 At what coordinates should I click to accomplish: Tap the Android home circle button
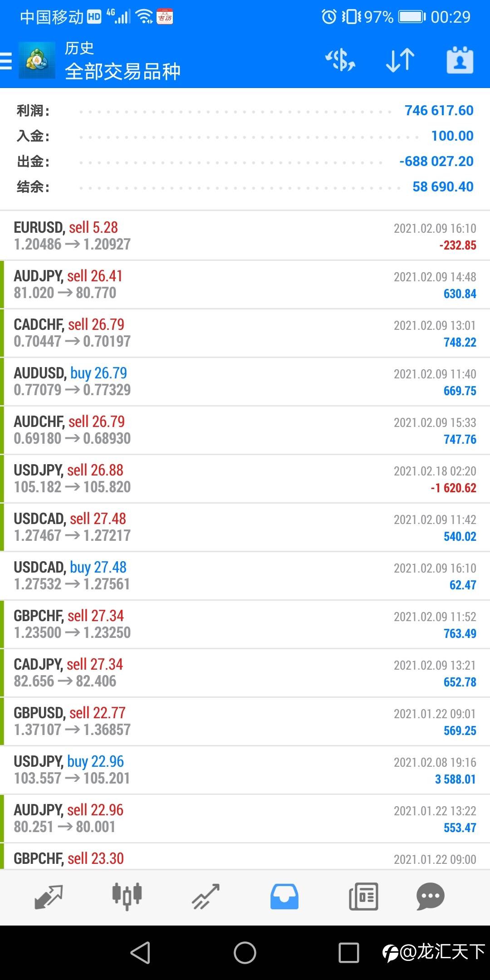coord(245,953)
